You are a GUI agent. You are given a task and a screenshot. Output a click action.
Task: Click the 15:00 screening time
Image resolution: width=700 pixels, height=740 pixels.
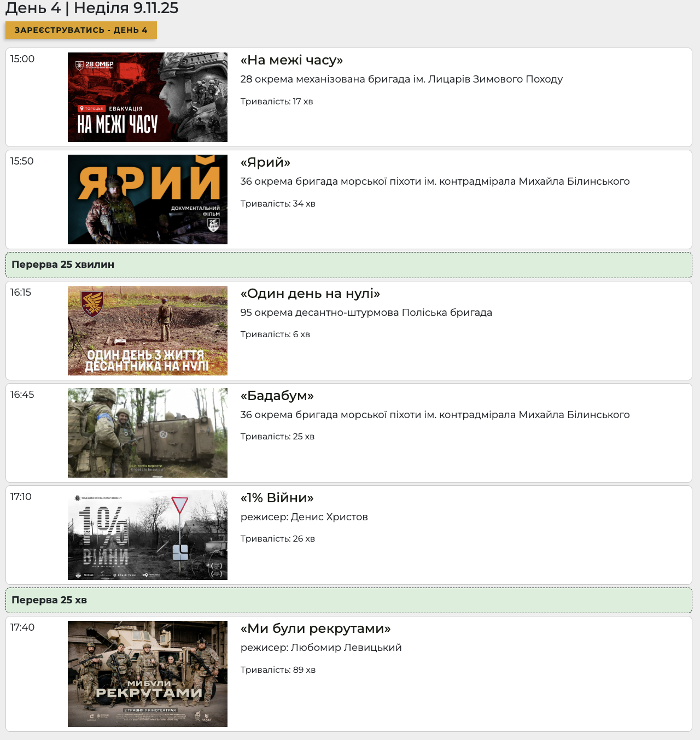(22, 59)
